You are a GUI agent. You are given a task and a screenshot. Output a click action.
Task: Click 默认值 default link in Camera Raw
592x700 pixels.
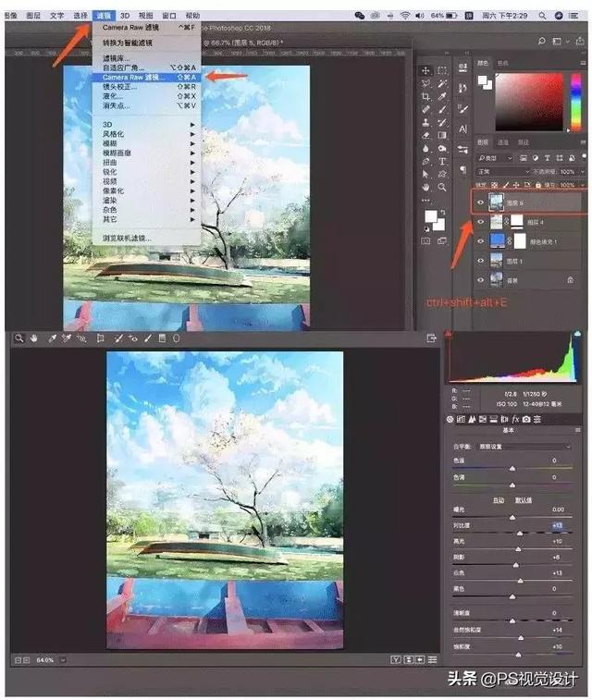[x=524, y=500]
